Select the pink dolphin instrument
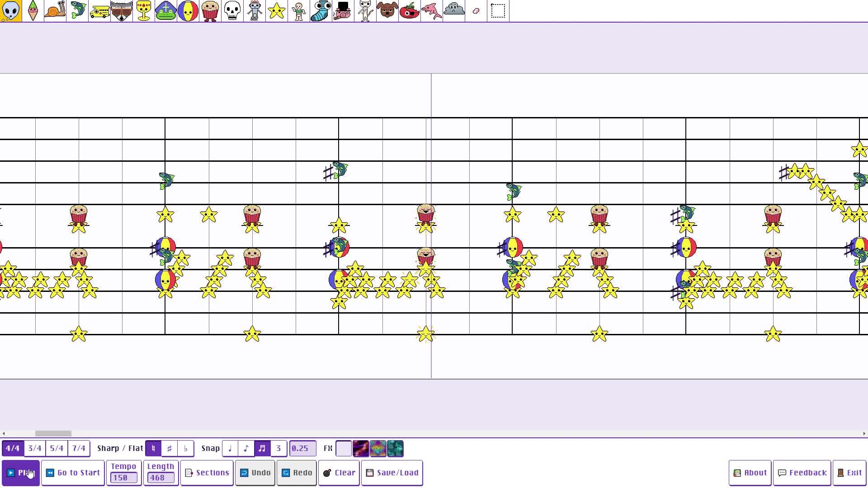Viewport: 868px width, 488px height. (431, 10)
